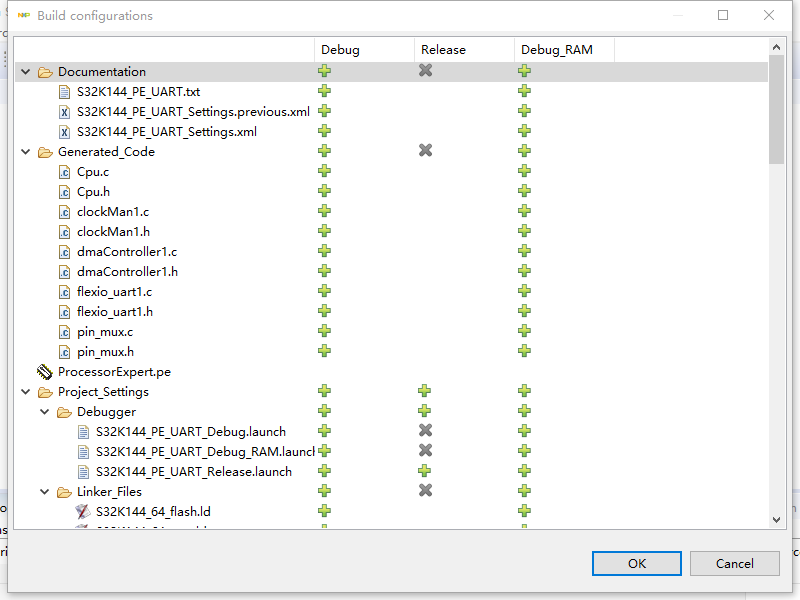Click the ProcessorExpert.pe file icon
This screenshot has width=800, height=600.
(44, 371)
